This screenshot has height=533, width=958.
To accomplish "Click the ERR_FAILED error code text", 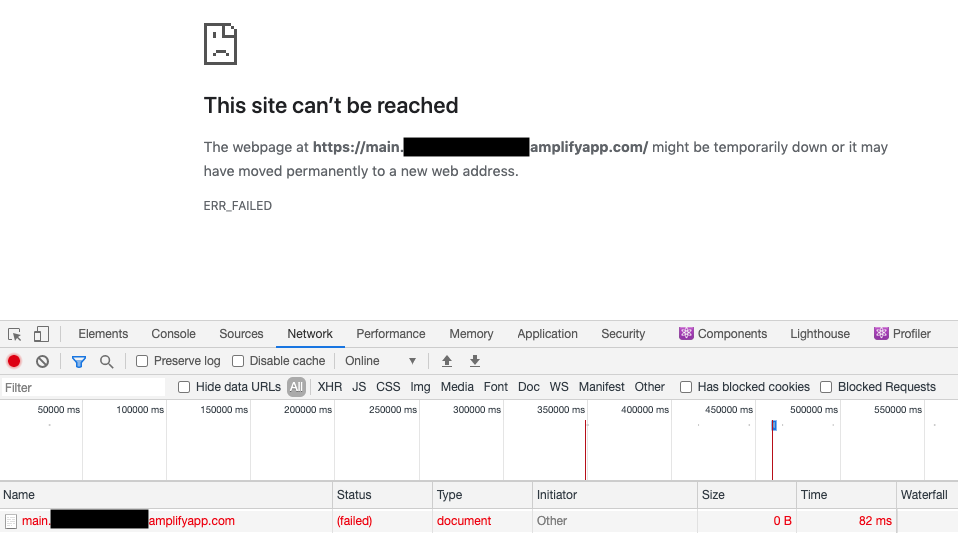I will tap(238, 206).
